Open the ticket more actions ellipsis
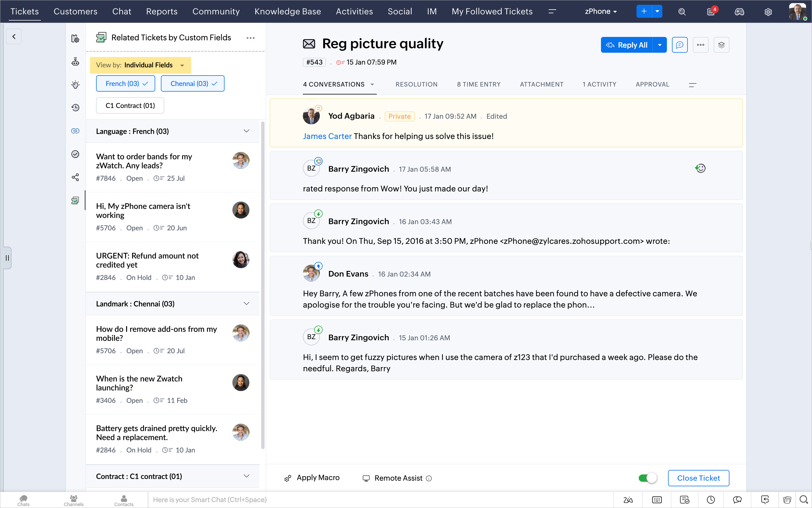 click(x=700, y=45)
